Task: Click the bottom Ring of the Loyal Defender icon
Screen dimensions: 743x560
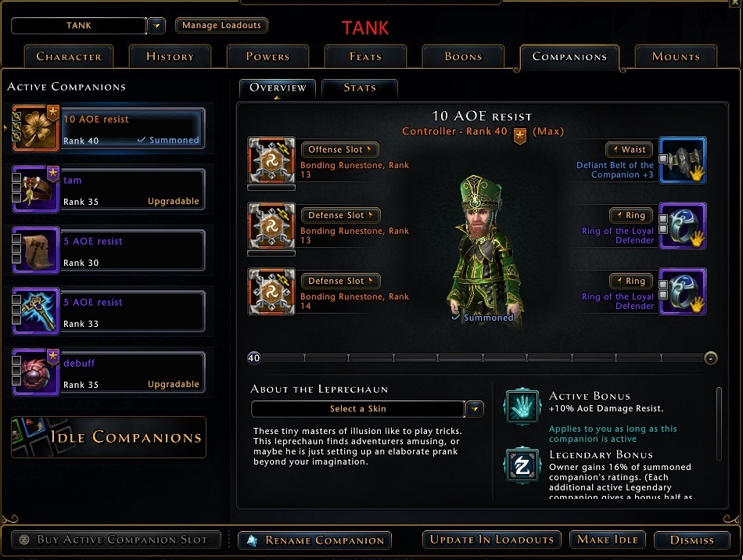Action: [683, 292]
